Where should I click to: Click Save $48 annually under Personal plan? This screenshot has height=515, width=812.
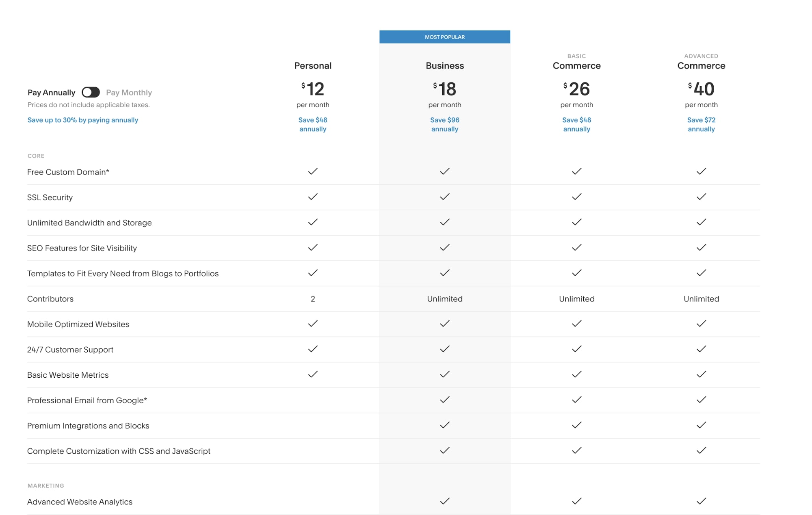(313, 124)
